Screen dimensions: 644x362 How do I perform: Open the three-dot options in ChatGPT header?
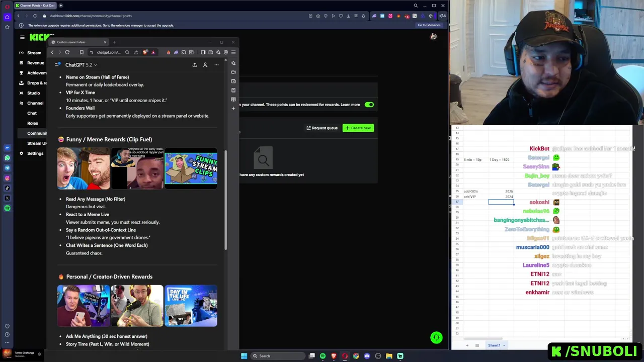click(x=216, y=65)
